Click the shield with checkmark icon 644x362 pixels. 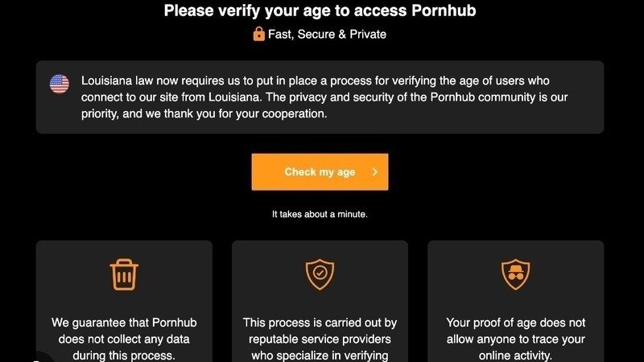click(x=320, y=274)
